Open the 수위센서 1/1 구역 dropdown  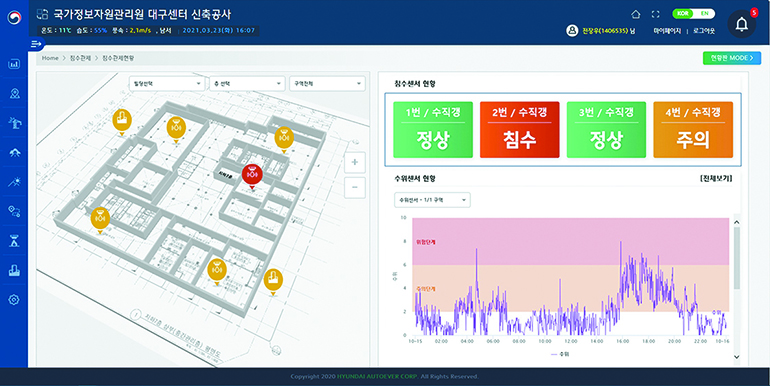click(x=432, y=200)
